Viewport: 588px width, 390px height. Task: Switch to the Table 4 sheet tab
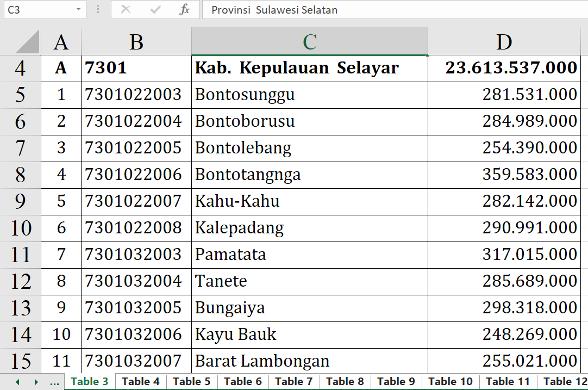click(x=141, y=382)
